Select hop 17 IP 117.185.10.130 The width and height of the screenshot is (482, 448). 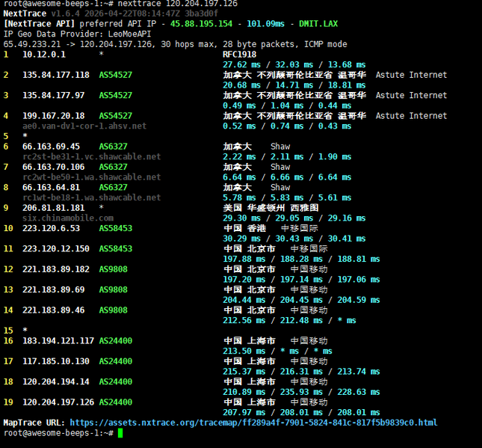(56, 361)
